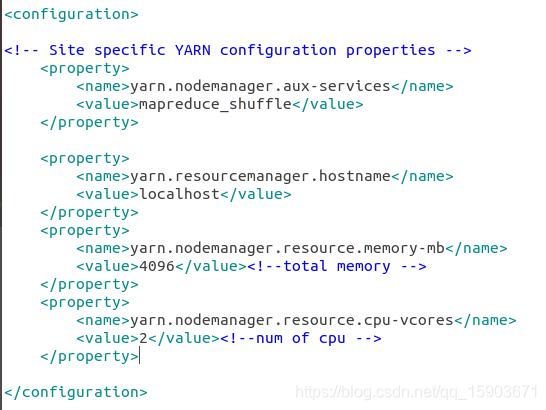The image size is (546, 410).
Task: Click the yarn.nodemanager.aux-services name line
Action: [x=265, y=86]
